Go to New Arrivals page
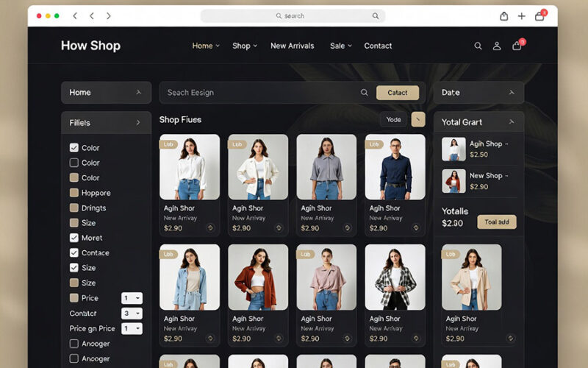 (x=292, y=46)
